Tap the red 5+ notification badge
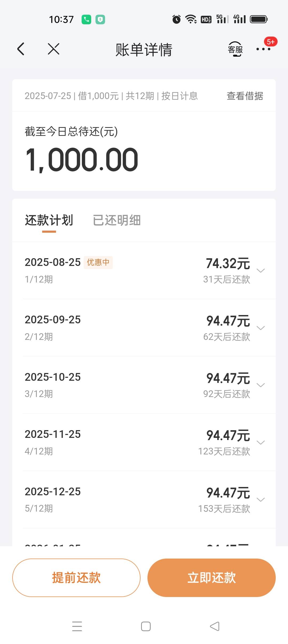This screenshot has width=288, height=644. coord(271,42)
